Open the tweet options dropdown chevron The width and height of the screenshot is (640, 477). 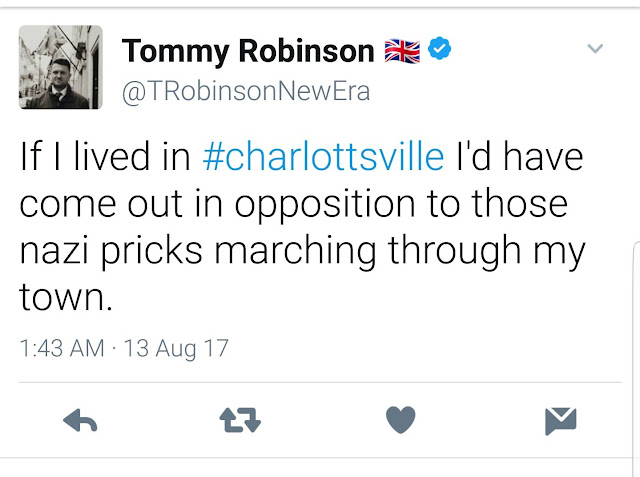point(594,49)
